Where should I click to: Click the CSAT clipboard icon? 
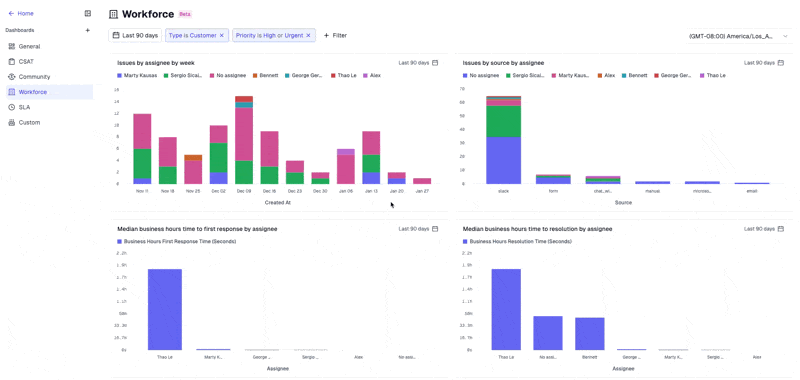click(12, 62)
